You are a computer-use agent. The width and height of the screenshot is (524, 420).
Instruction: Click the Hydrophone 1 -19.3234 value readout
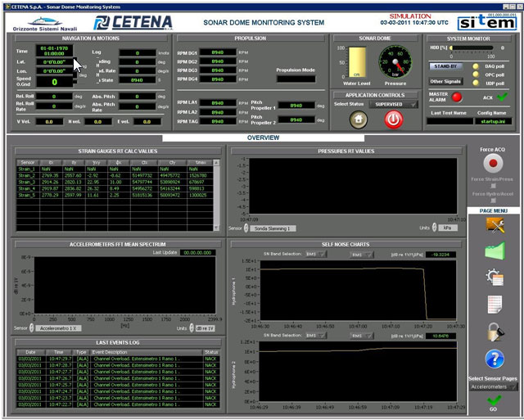440,255
